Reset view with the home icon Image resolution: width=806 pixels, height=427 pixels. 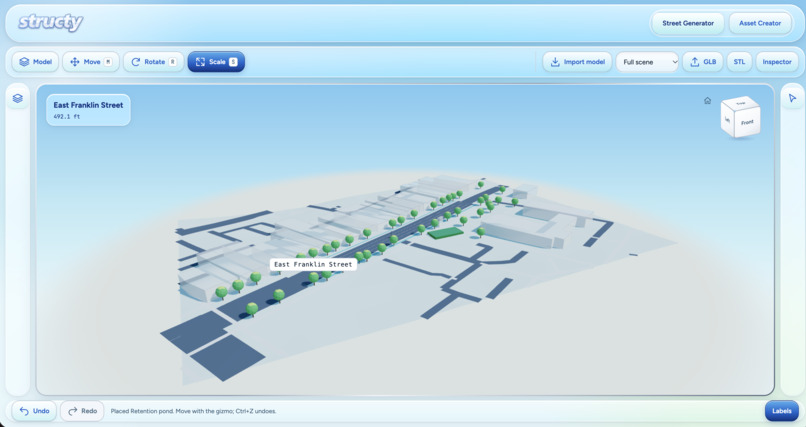(707, 101)
